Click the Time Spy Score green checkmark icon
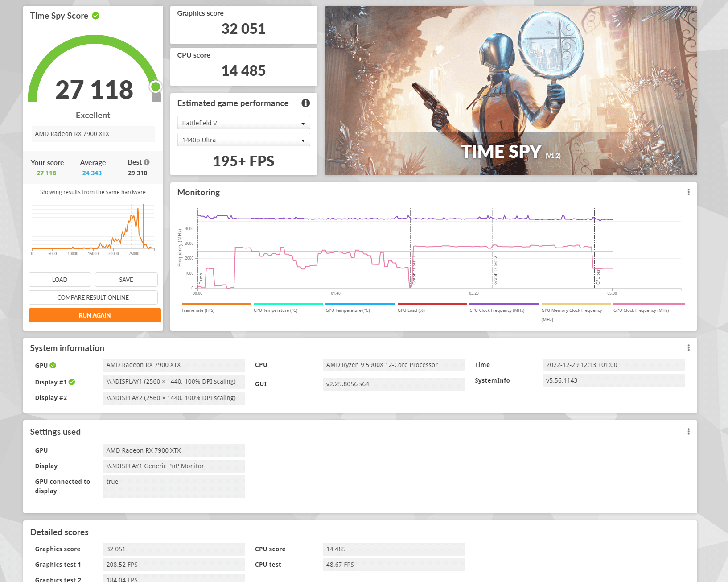The width and height of the screenshot is (728, 582). [95, 16]
